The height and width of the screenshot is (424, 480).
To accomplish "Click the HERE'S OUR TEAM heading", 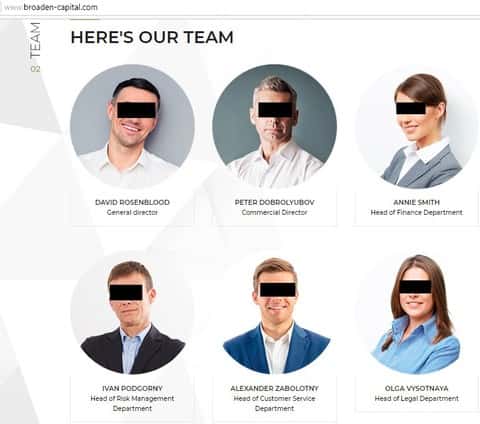I will pyautogui.click(x=152, y=37).
